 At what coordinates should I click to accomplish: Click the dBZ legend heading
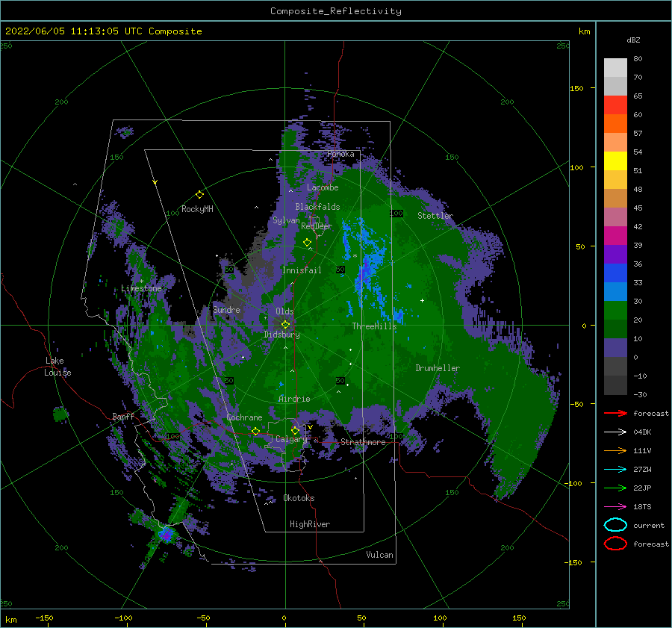click(633, 40)
